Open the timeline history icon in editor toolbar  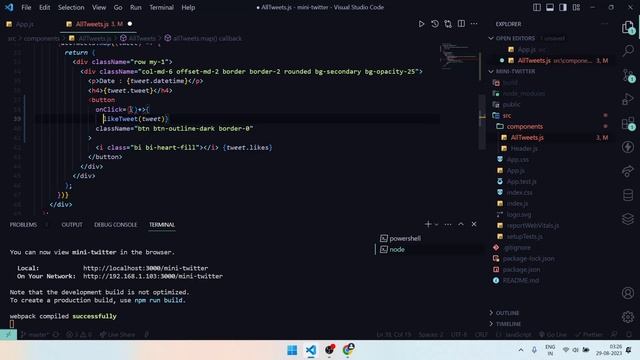435,24
